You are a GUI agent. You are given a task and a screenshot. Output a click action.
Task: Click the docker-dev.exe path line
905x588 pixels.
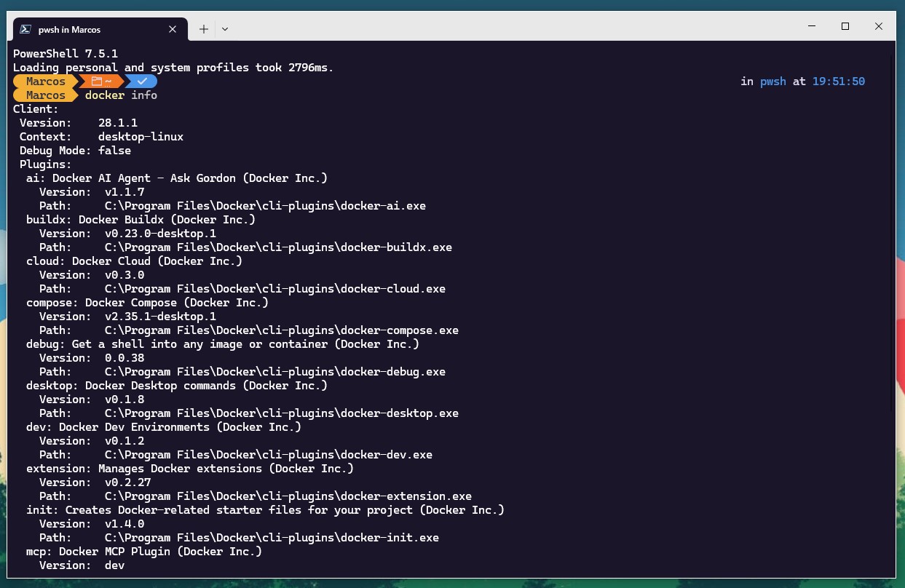click(x=236, y=455)
